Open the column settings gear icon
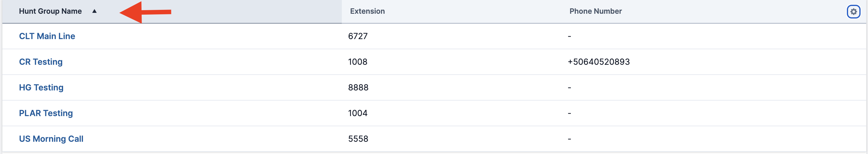Viewport: 868px width, 154px height. point(853,11)
